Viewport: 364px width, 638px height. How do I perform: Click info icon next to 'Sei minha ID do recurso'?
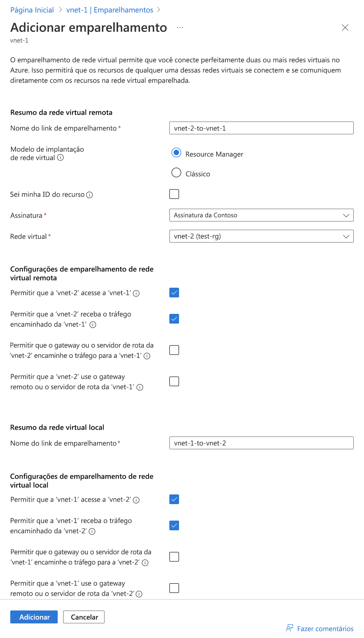[x=90, y=195]
